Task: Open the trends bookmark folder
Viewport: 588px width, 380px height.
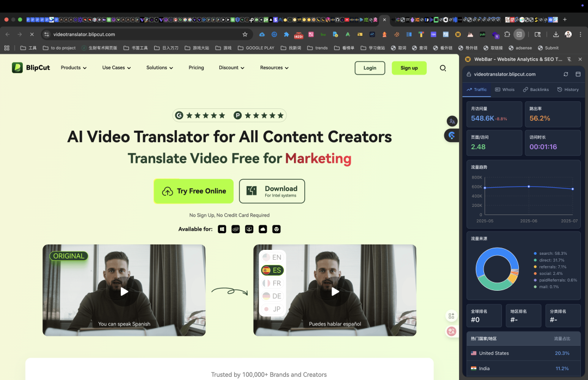Action: click(x=317, y=48)
